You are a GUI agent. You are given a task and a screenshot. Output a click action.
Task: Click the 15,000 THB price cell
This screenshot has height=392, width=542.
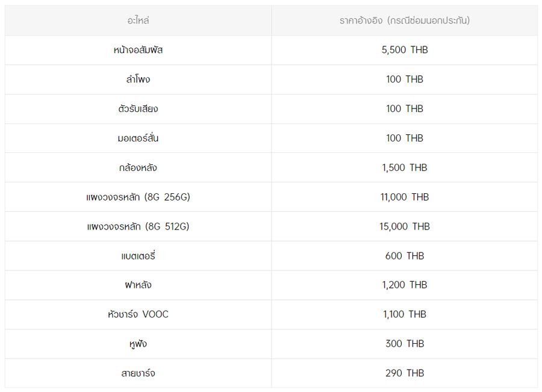404,226
